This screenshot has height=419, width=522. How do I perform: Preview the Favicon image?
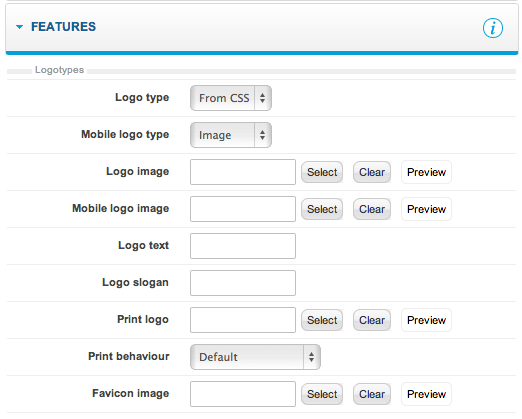(426, 394)
